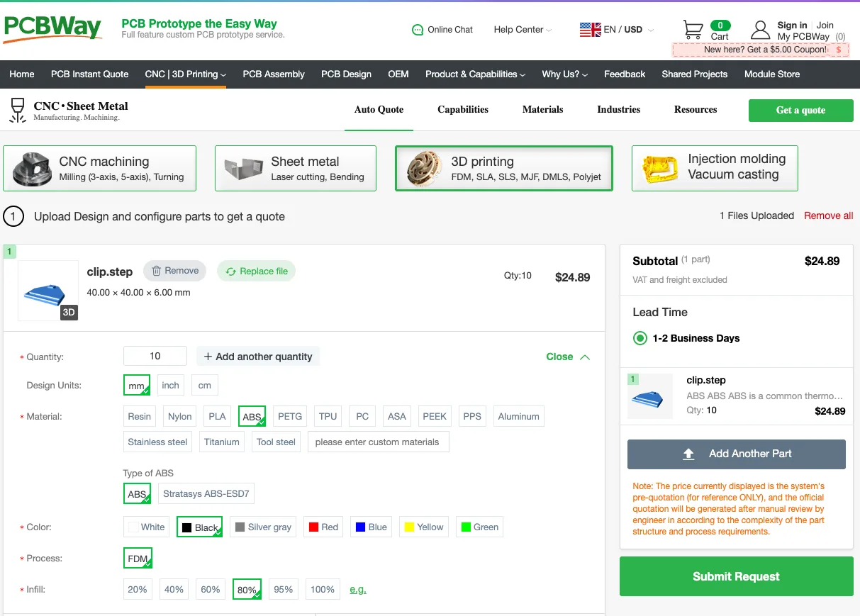Select the FDM process option

[138, 559]
